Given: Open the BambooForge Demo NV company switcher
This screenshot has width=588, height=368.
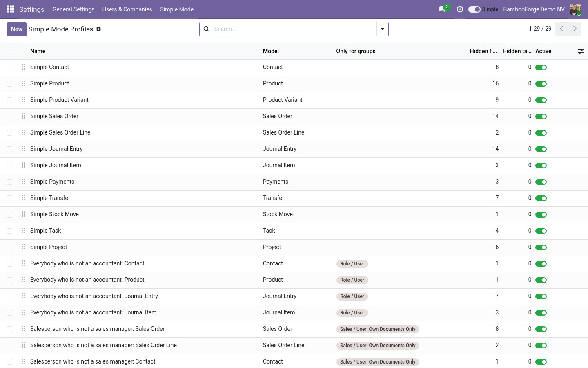Looking at the screenshot, I should point(534,9).
